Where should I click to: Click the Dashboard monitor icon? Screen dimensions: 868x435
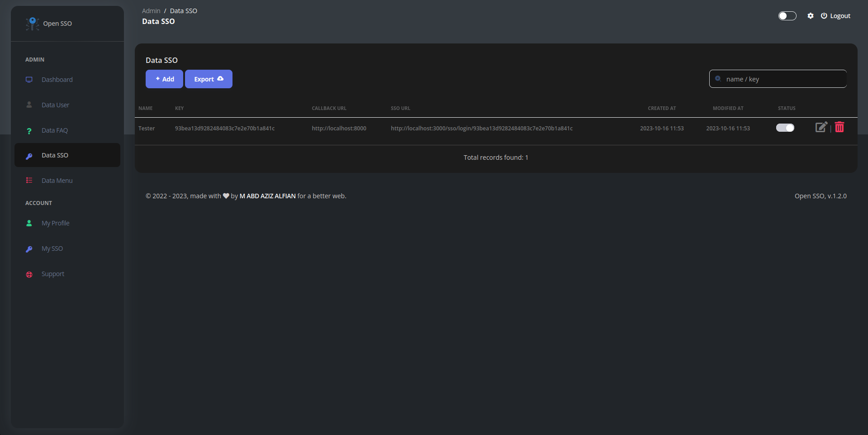point(29,79)
